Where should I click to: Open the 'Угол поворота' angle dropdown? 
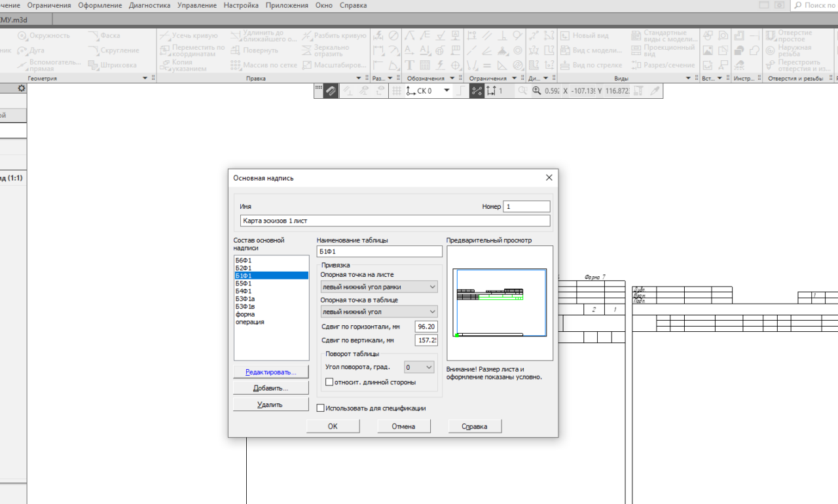419,367
